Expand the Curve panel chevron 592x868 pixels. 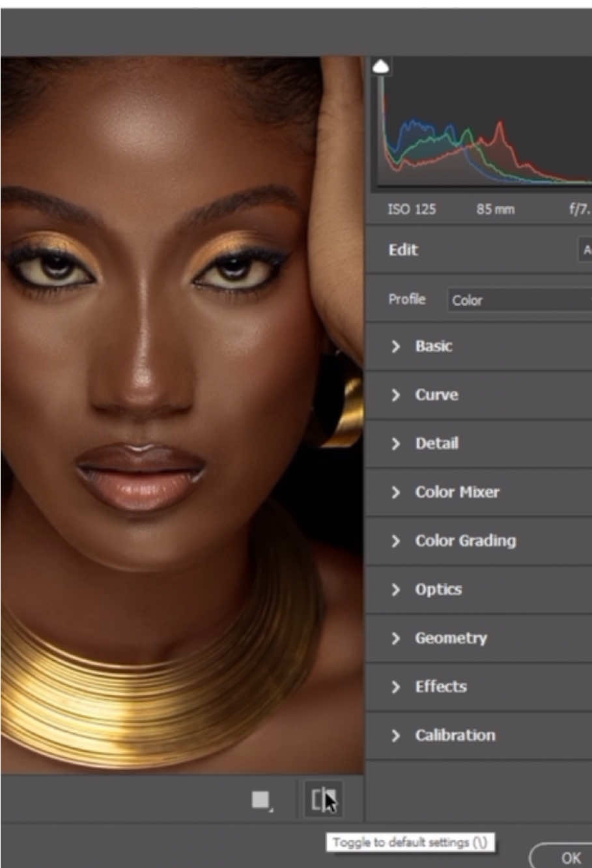coord(395,395)
